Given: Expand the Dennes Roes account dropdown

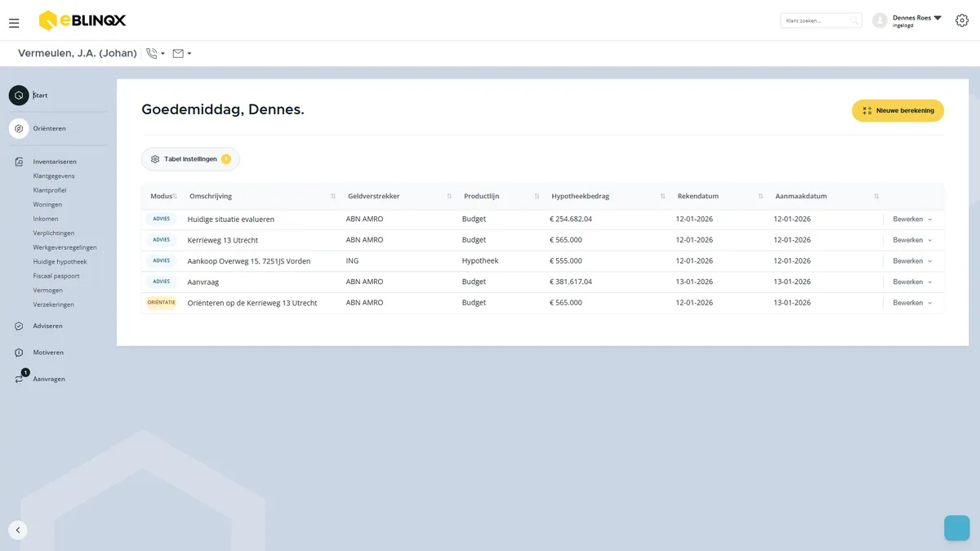Looking at the screenshot, I should point(938,18).
